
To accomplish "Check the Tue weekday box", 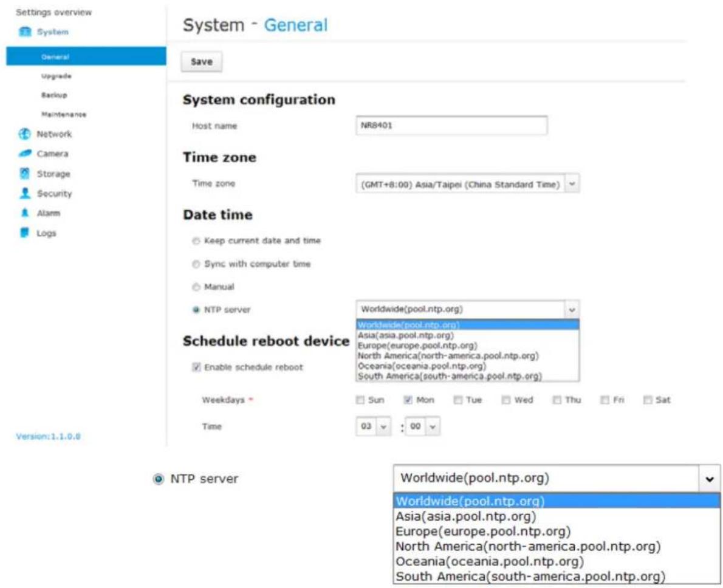I will coord(458,400).
